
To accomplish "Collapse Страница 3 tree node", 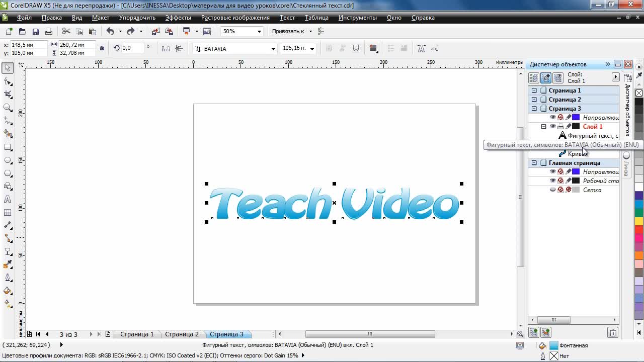I will pyautogui.click(x=534, y=109).
